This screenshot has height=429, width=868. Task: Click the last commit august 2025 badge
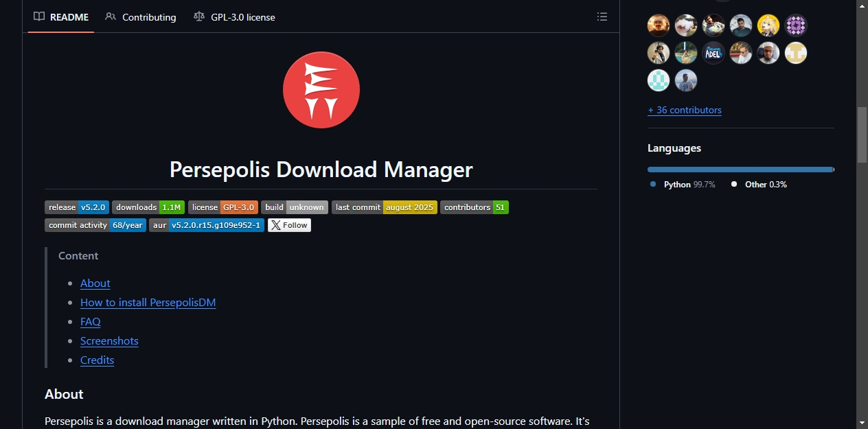(385, 207)
